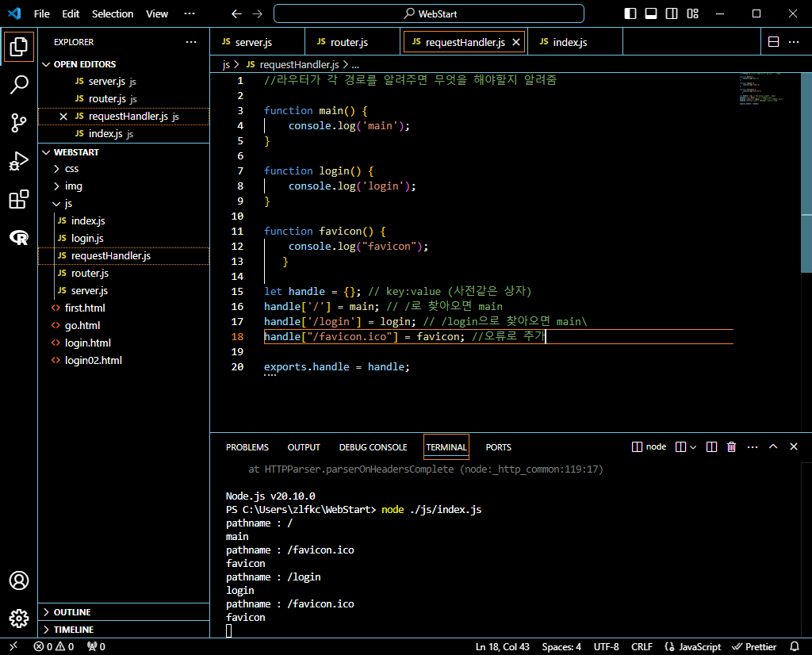812x655 pixels.
Task: Open the Selection menu
Action: 113,14
